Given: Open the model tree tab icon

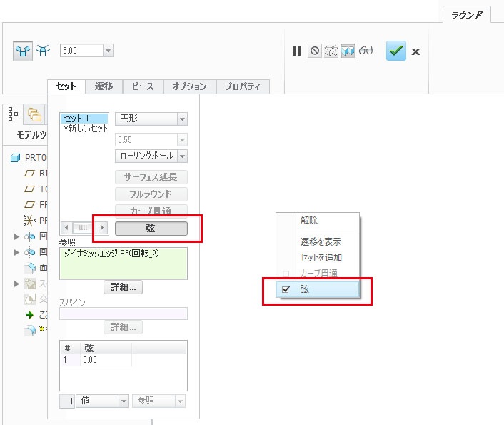Looking at the screenshot, I should click(x=14, y=113).
